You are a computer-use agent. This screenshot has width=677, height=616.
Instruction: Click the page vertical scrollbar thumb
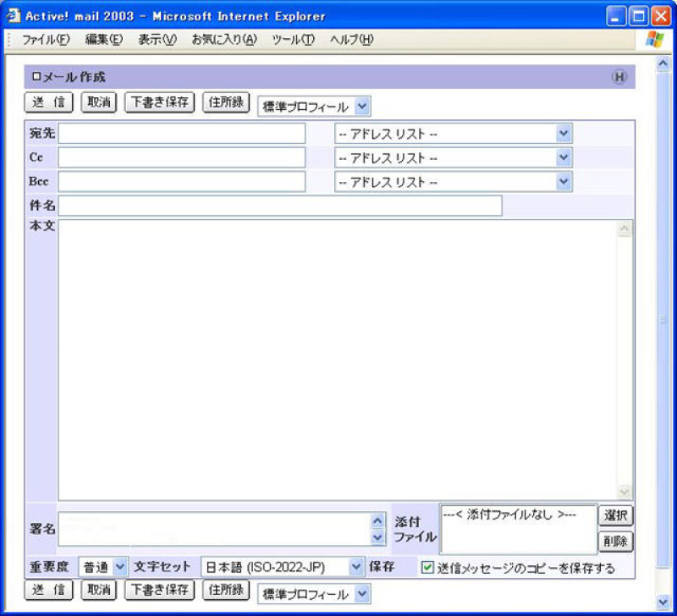coord(663,320)
